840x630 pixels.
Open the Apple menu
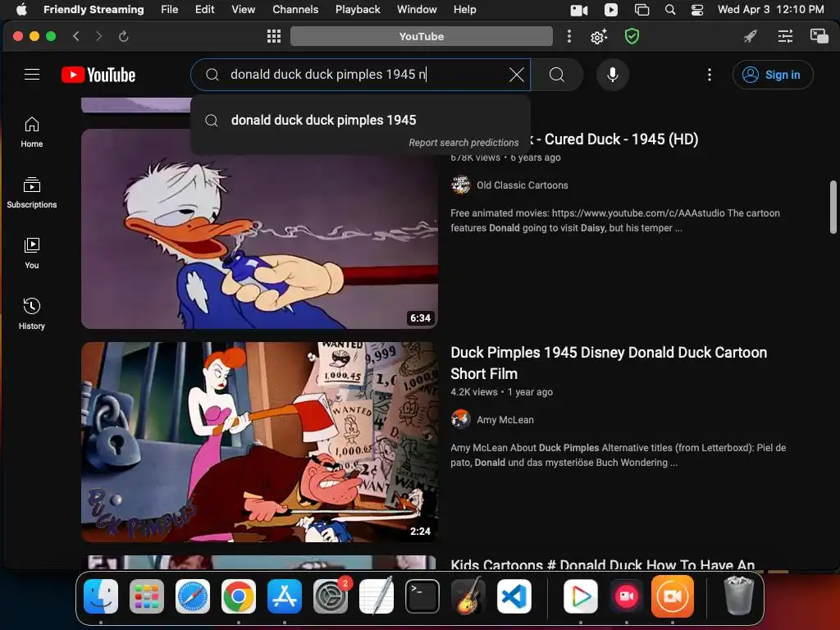point(21,10)
